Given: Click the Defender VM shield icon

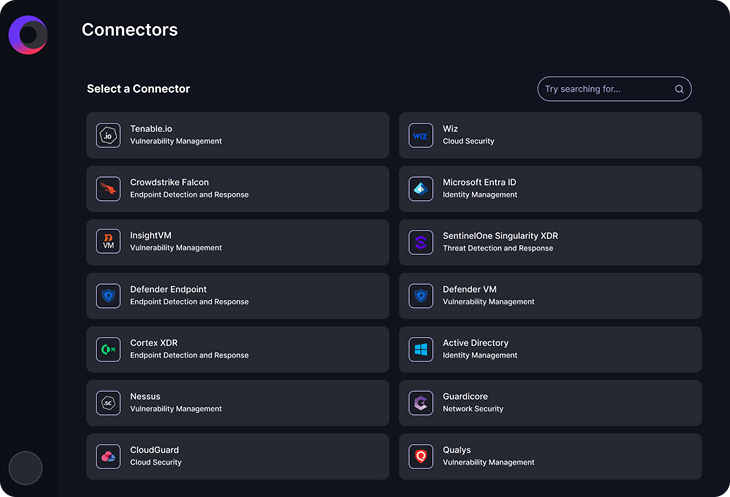Looking at the screenshot, I should click(x=420, y=296).
